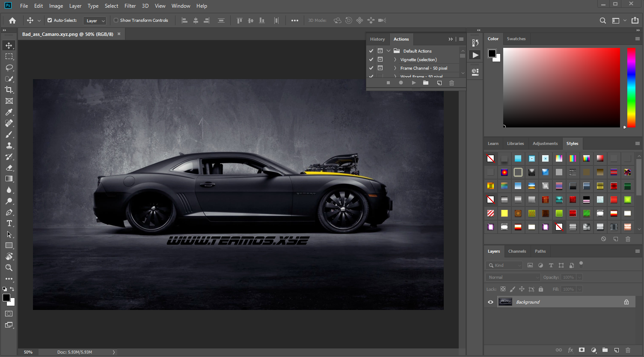This screenshot has height=357, width=644.
Task: Expand the Vignette (selection) action
Action: [395, 59]
